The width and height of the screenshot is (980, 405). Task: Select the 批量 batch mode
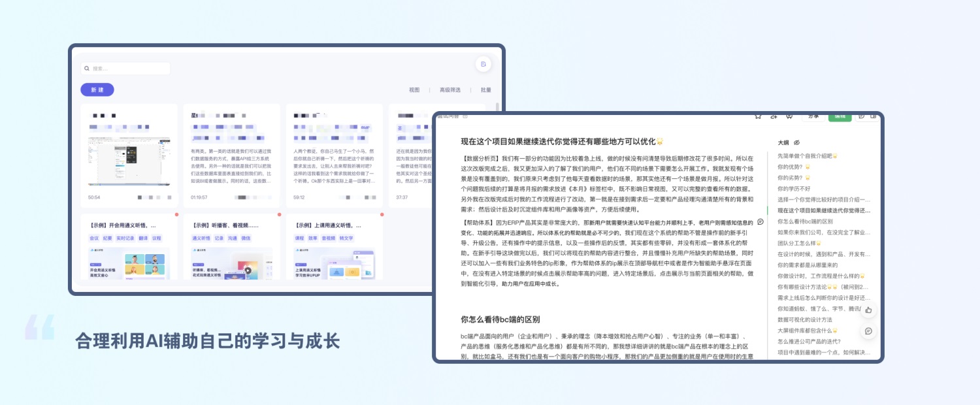pos(485,89)
